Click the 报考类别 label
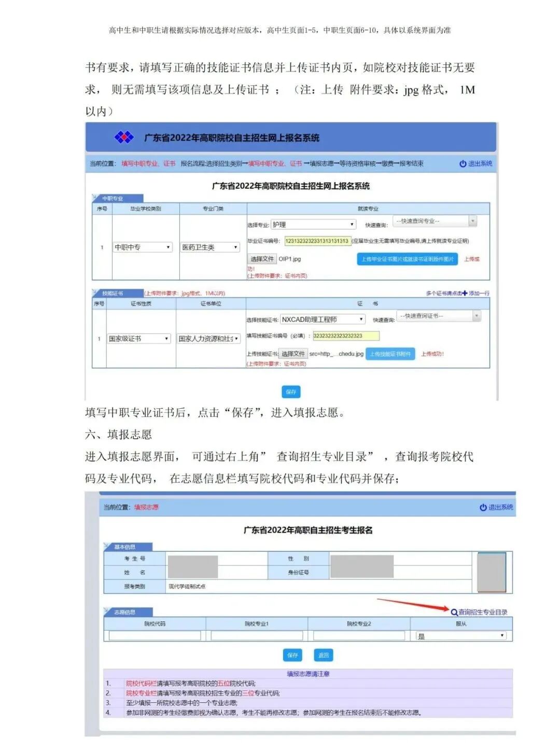The height and width of the screenshot is (749, 560). tap(134, 587)
